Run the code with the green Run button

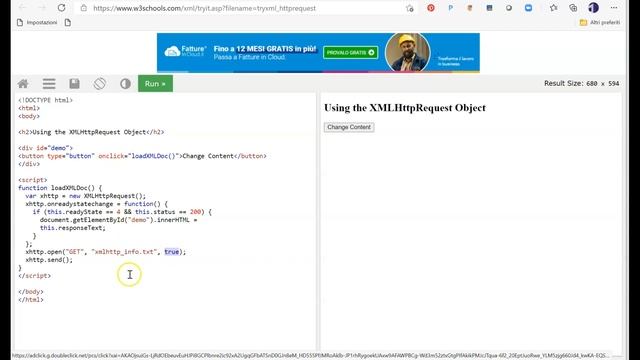click(155, 84)
